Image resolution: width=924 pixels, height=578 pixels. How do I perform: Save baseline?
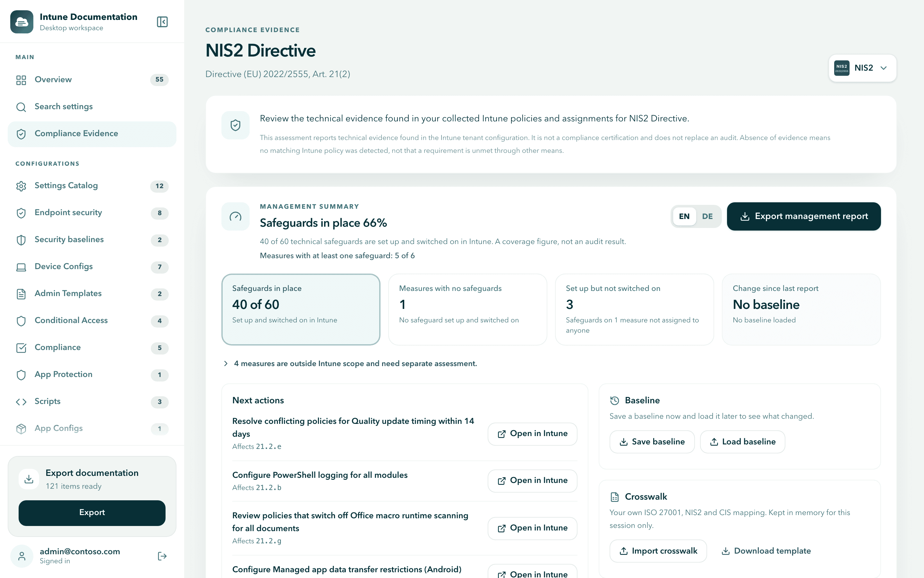coord(652,442)
